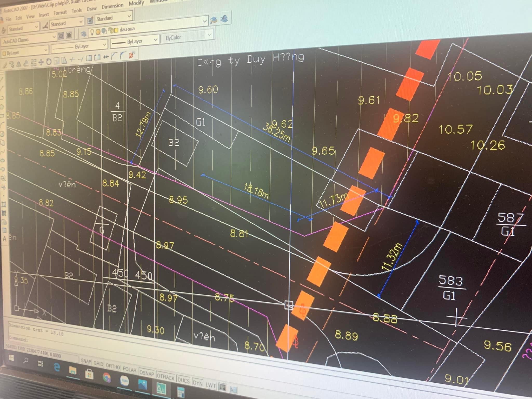Click the Layer Previous icon
532x399 pixels.
pos(213,20)
